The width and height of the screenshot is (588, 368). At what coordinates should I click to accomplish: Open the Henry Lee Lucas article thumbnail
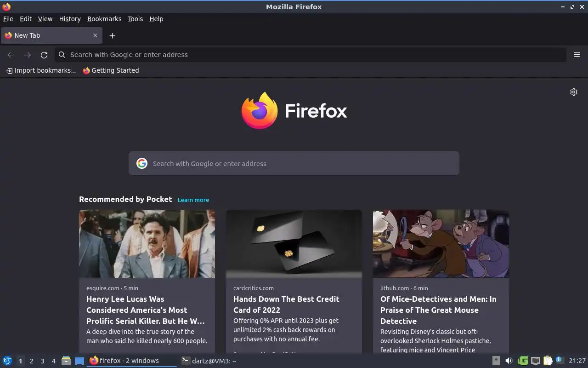(x=147, y=244)
